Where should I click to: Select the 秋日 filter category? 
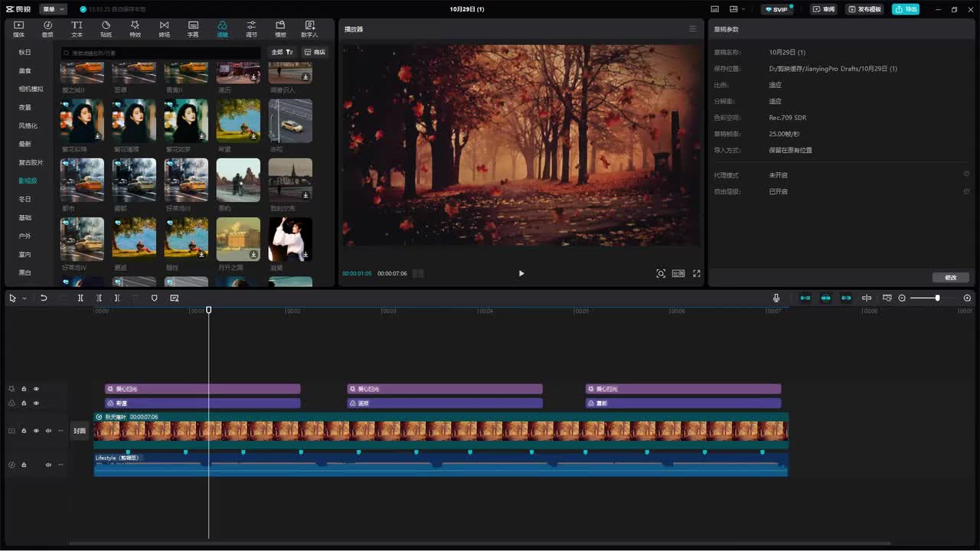[x=25, y=52]
